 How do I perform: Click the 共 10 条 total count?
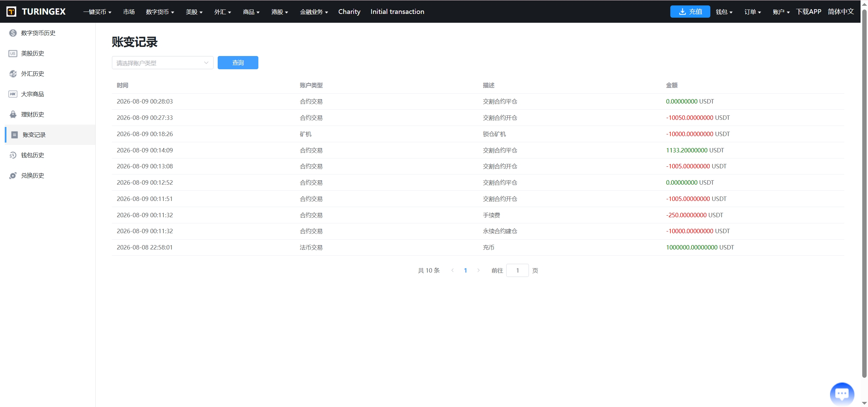point(429,270)
